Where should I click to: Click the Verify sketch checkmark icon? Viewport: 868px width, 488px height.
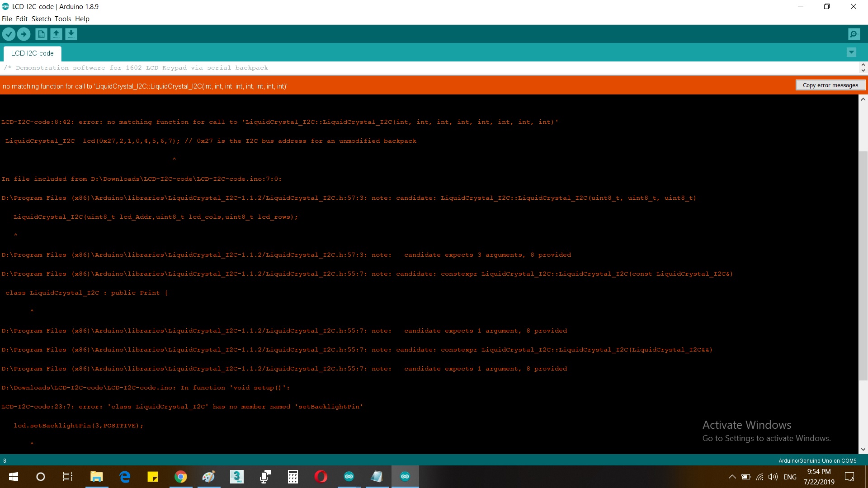tap(9, 34)
